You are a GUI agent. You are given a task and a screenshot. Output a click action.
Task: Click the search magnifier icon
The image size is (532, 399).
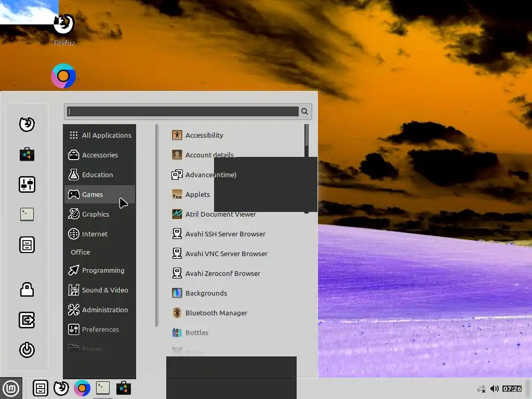tap(304, 111)
